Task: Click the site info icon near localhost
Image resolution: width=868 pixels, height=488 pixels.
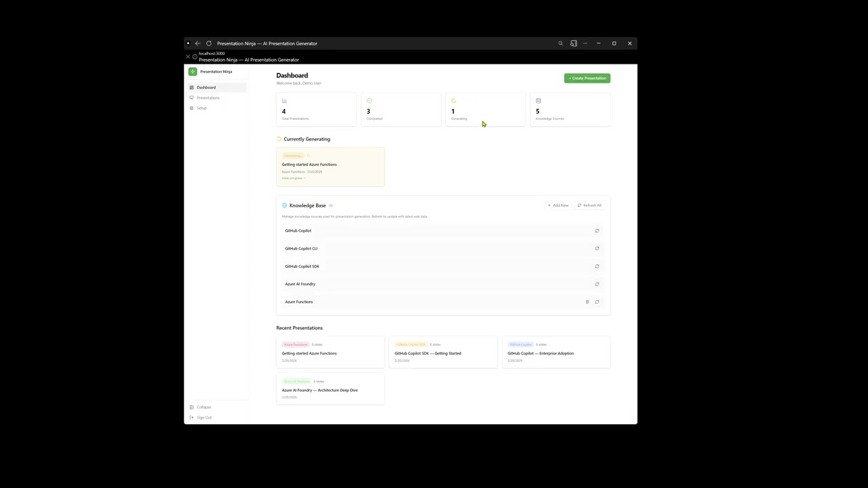Action: 195,57
